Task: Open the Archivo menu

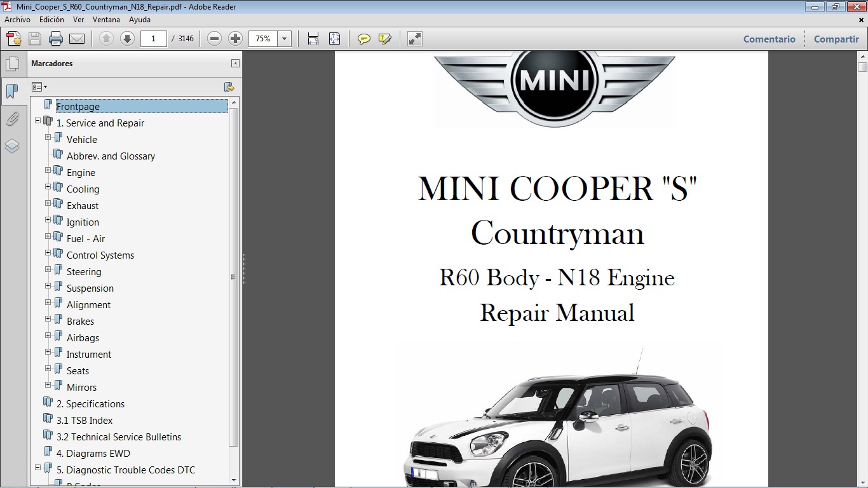Action: pos(17,20)
